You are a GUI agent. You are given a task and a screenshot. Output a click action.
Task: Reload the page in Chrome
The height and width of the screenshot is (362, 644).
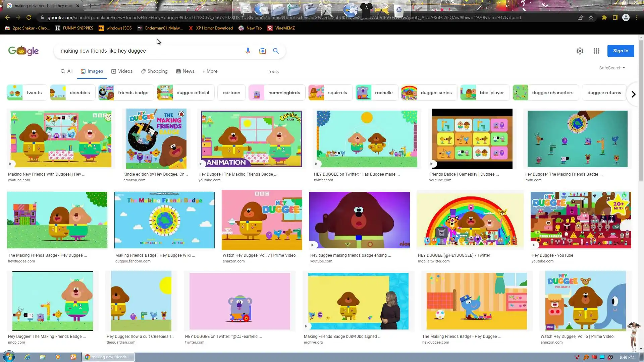point(29,17)
